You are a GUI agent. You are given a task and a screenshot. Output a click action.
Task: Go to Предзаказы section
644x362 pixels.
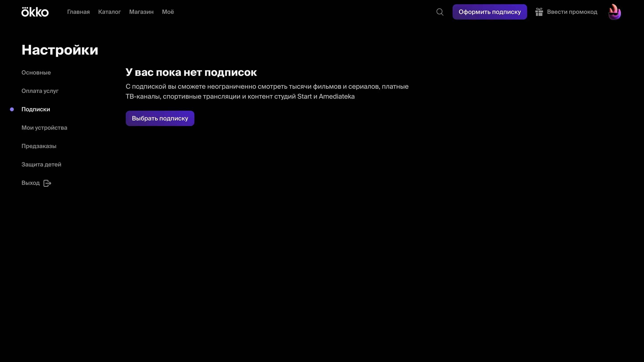coord(39,146)
